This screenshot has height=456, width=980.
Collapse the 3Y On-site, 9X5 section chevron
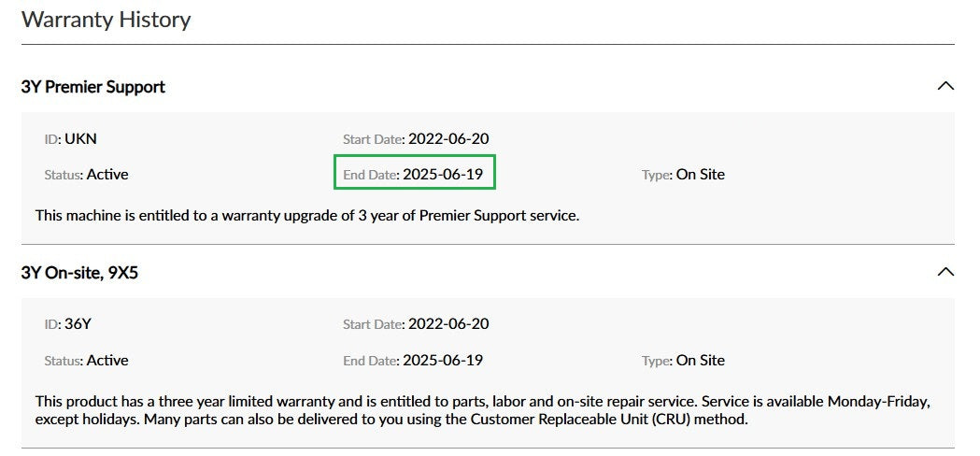pos(944,272)
